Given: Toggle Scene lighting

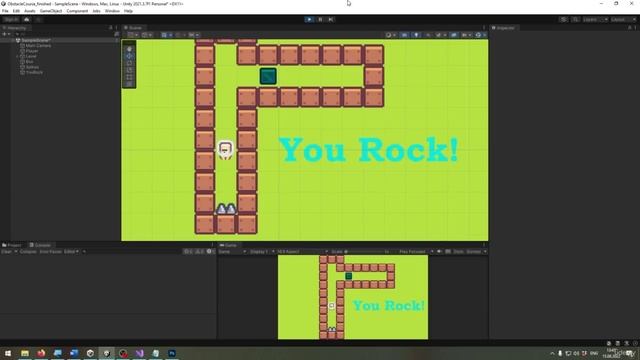Looking at the screenshot, I should (x=416, y=35).
